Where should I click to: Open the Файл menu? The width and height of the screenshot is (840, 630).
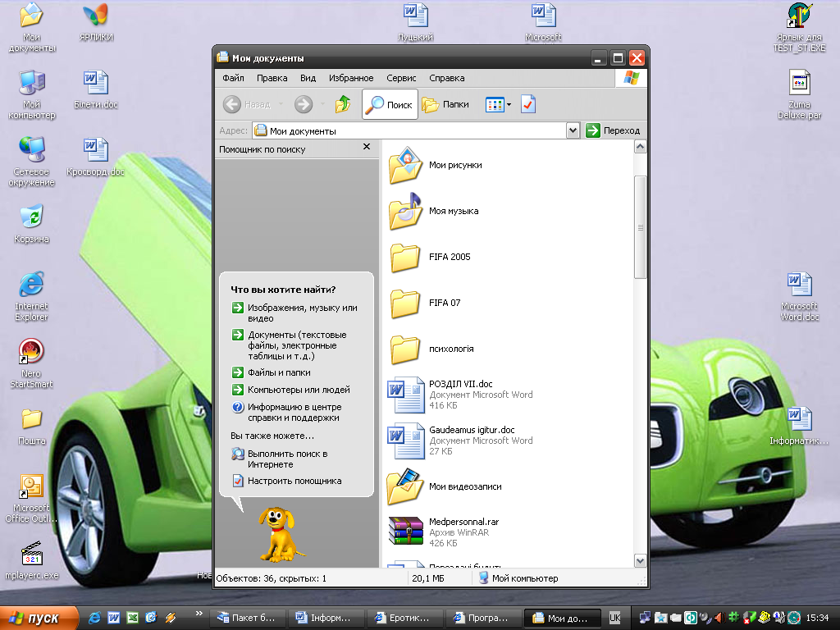pyautogui.click(x=233, y=78)
